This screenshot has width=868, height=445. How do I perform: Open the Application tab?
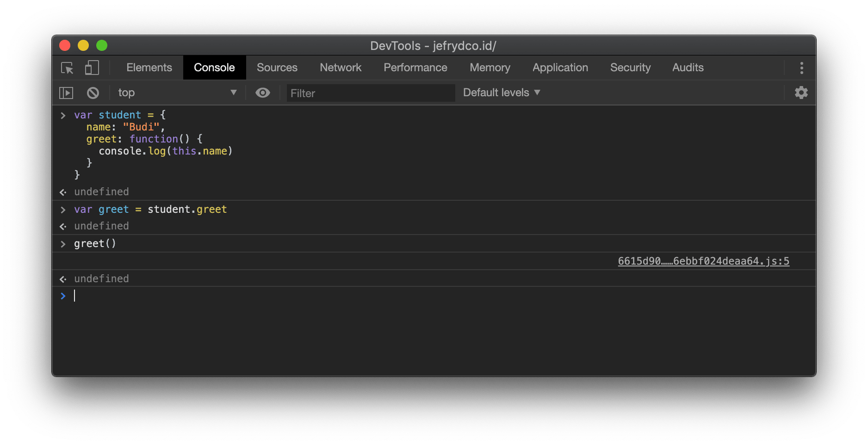(560, 68)
